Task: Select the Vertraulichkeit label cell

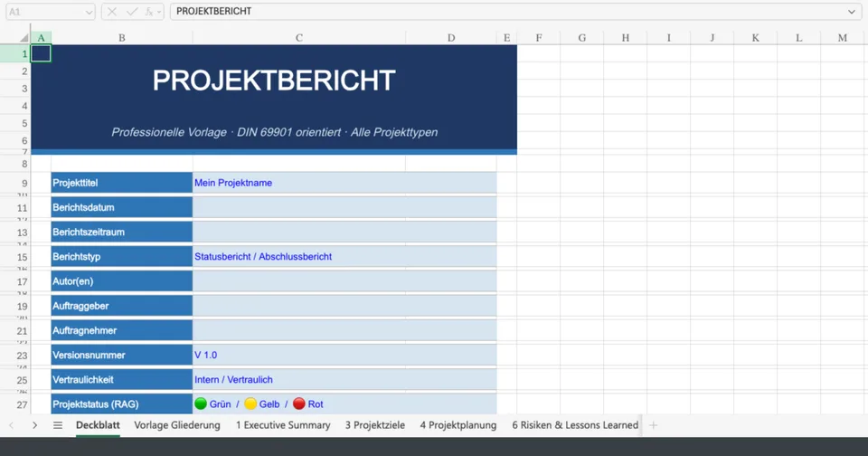Action: coord(122,379)
